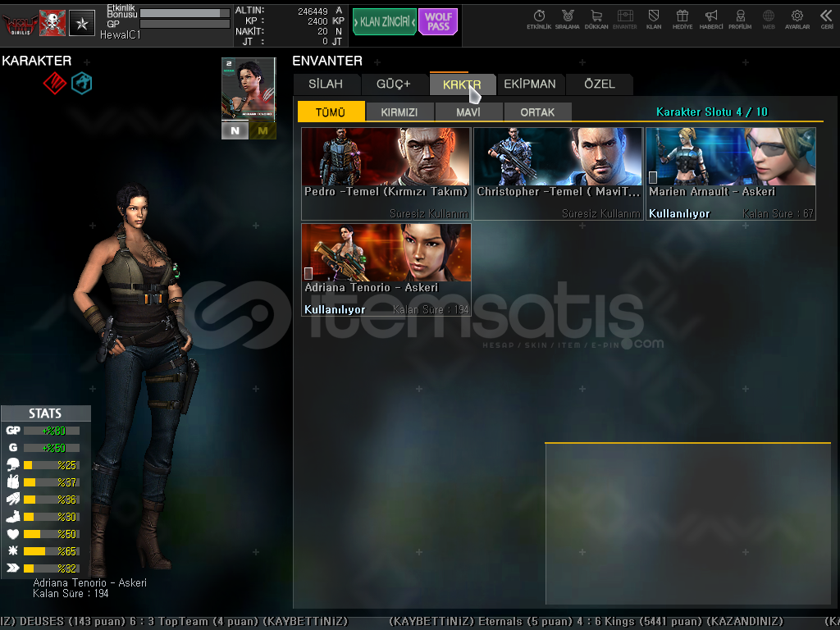840x630 pixels.
Task: Select the blue wolf hexagon icon under KARAKTER
Action: (82, 83)
